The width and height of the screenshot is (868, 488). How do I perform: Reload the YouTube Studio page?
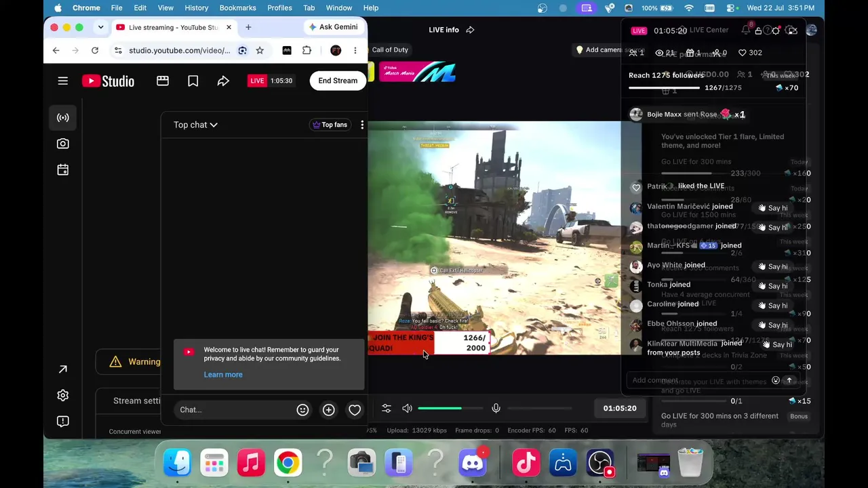click(95, 50)
